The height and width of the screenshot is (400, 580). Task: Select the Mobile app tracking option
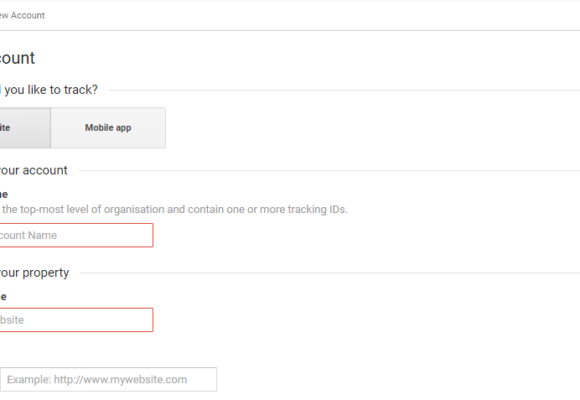pyautogui.click(x=108, y=128)
